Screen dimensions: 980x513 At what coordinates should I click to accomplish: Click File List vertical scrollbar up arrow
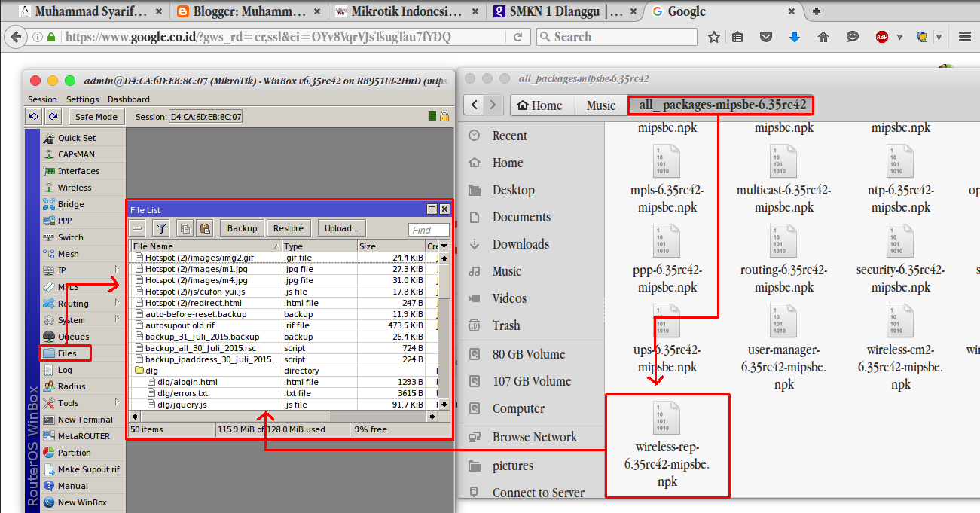point(444,258)
